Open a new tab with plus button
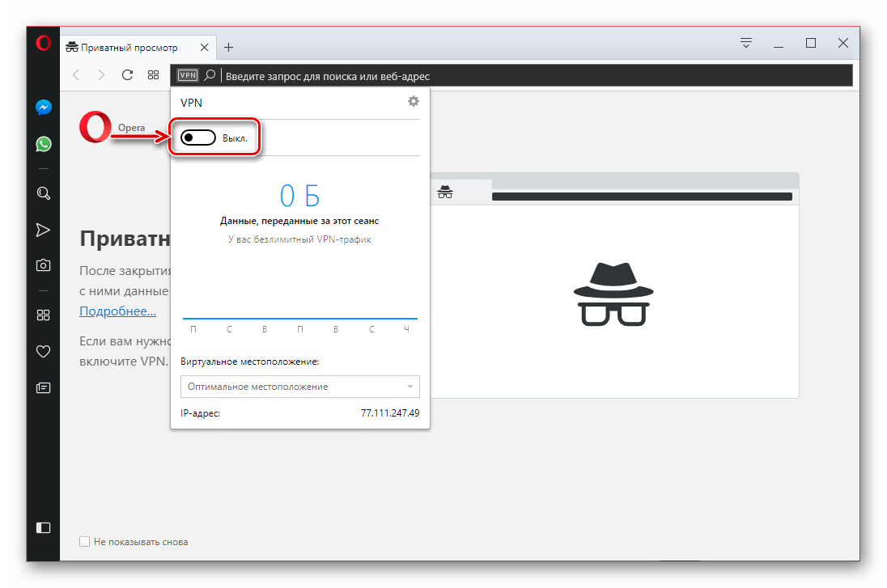This screenshot has width=887, height=588. point(228,48)
